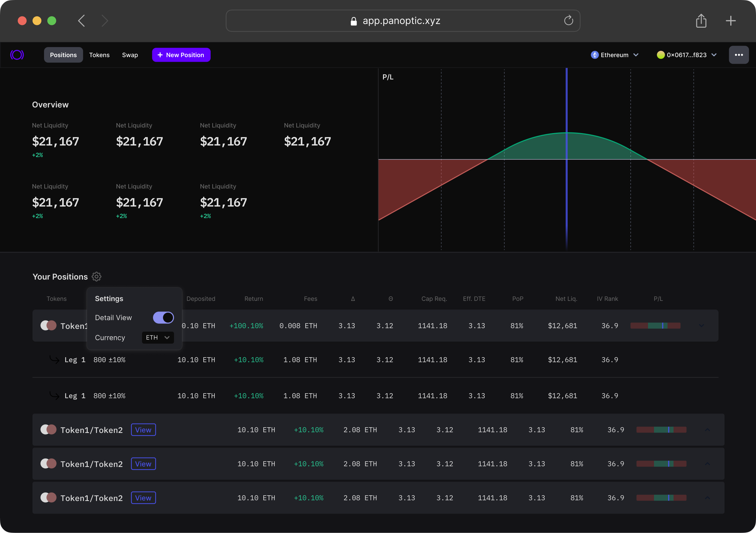Open a new browser tab with the plus icon
756x533 pixels.
731,21
